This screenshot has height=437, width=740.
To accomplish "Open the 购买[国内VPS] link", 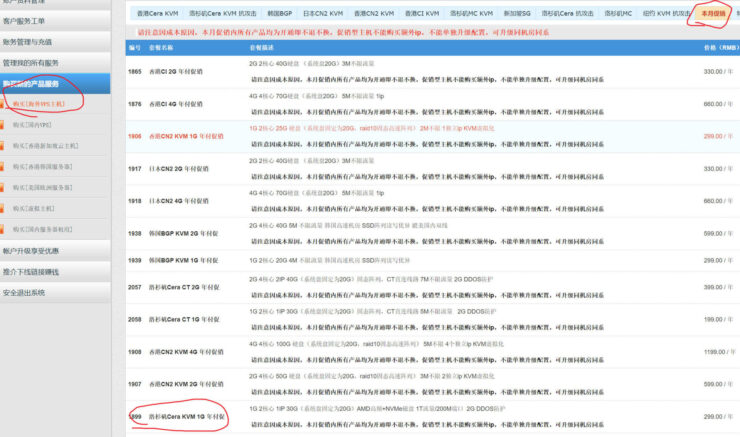I will click(x=32, y=125).
